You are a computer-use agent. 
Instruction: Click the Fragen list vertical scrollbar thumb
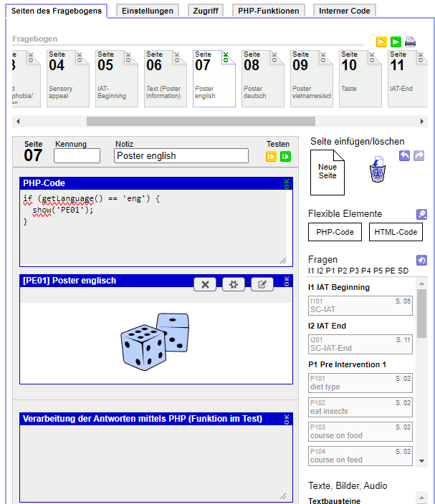[421, 314]
